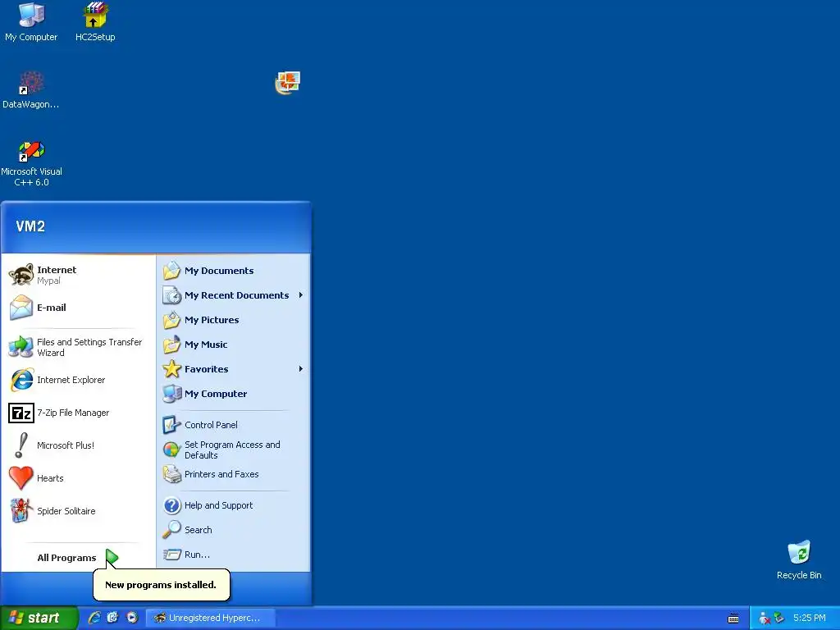Screen dimensions: 840x630
Task: Open Set Program Access and Defaults
Action: click(234, 450)
